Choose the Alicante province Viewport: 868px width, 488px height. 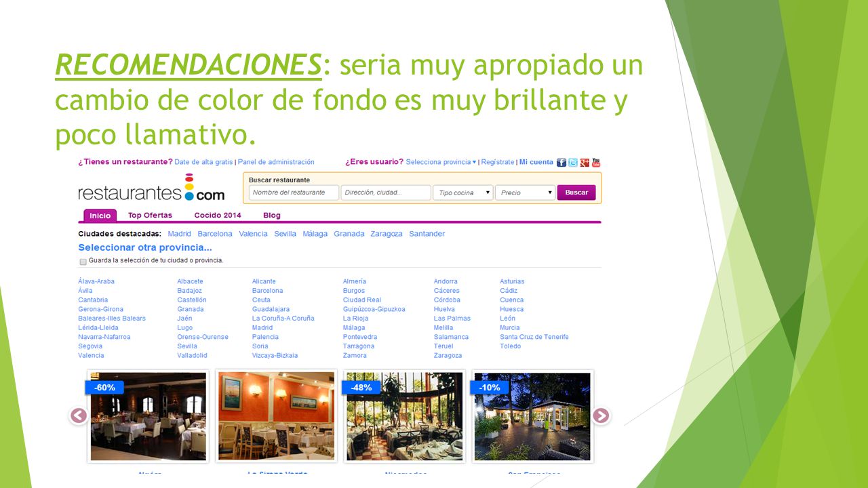pyautogui.click(x=264, y=281)
